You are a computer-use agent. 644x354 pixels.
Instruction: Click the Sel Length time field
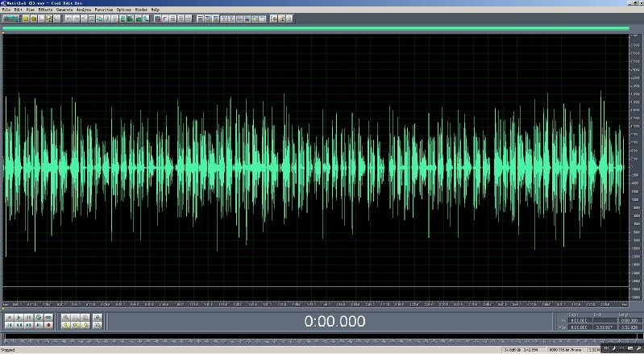629,320
